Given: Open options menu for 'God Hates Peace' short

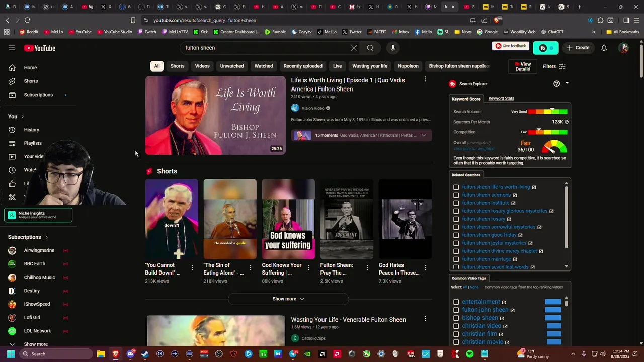Looking at the screenshot, I should (426, 268).
